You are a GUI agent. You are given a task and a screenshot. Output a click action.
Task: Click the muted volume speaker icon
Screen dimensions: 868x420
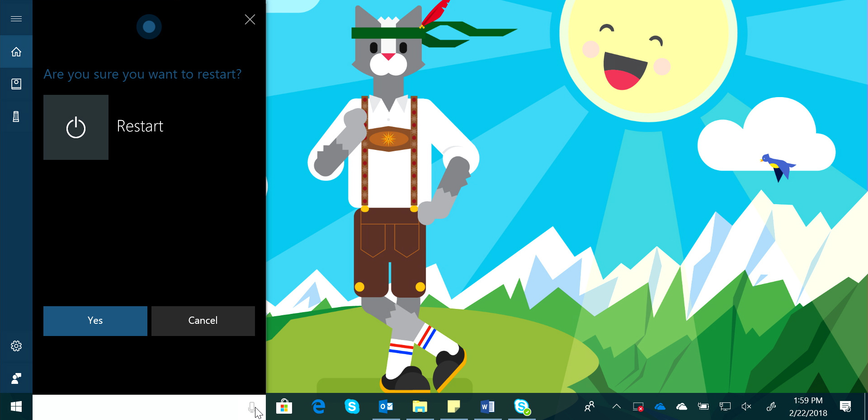746,406
